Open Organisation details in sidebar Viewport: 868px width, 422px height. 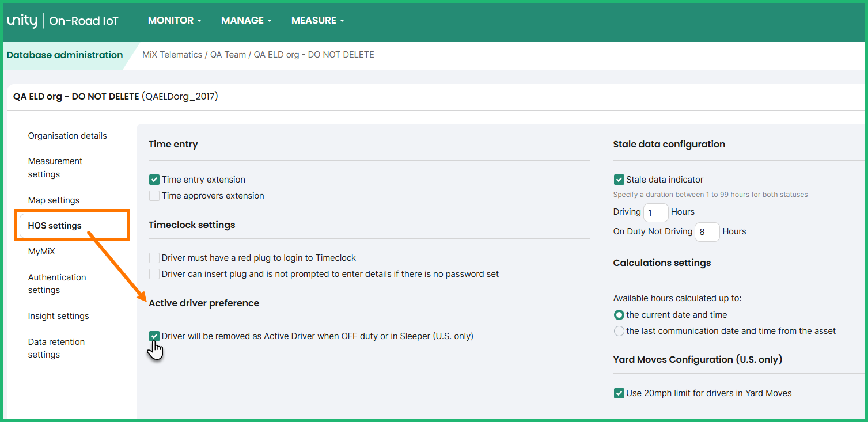click(x=67, y=136)
